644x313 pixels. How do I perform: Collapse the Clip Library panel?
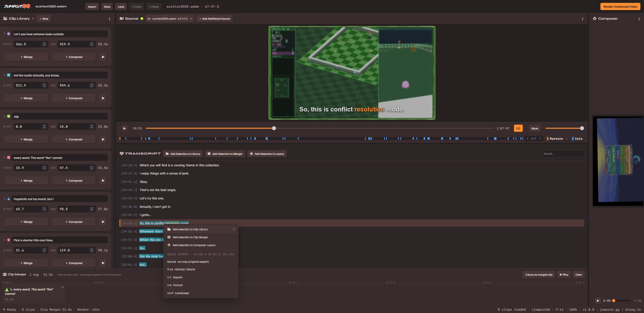pyautogui.click(x=109, y=19)
